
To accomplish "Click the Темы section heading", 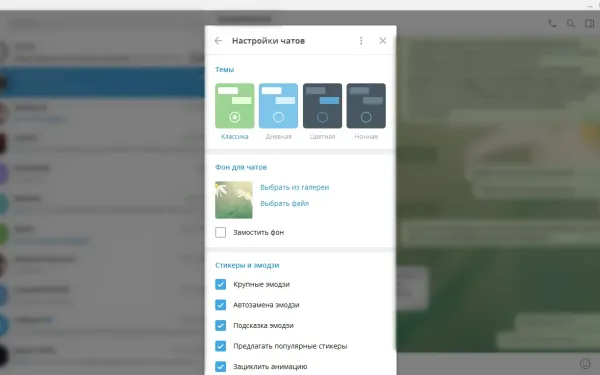I will (225, 69).
